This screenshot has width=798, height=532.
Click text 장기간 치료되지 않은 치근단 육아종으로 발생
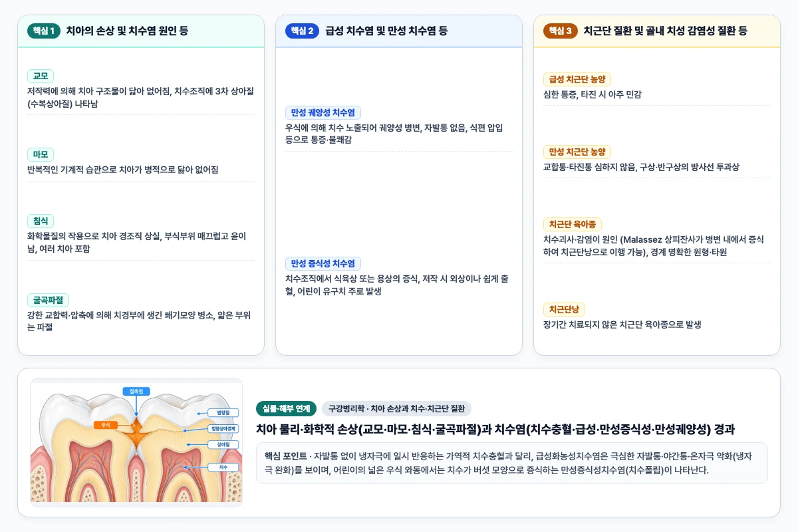click(622, 325)
